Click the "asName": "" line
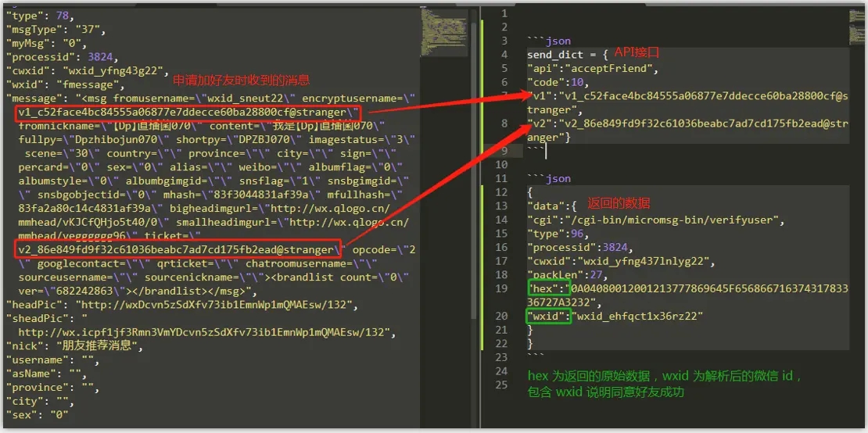 46,374
